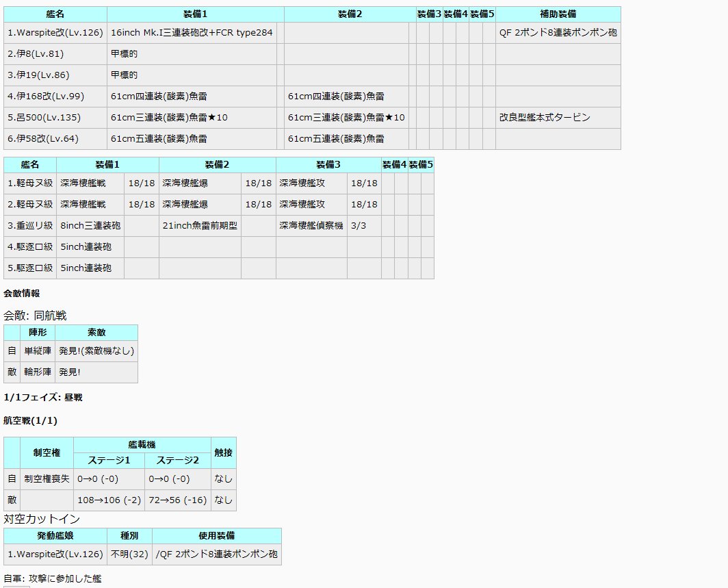The image size is (728, 588).
Task: Click the '陣形' column header
Action: [x=38, y=333]
